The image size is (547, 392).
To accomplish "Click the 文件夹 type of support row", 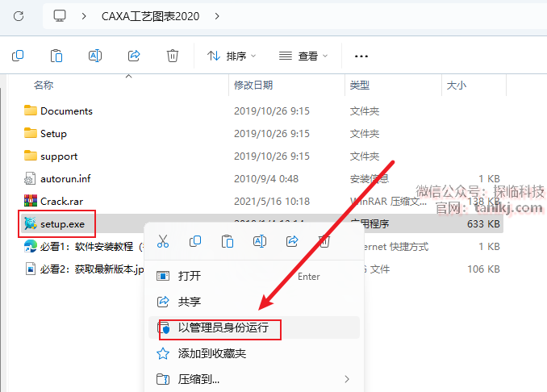I will point(365,156).
